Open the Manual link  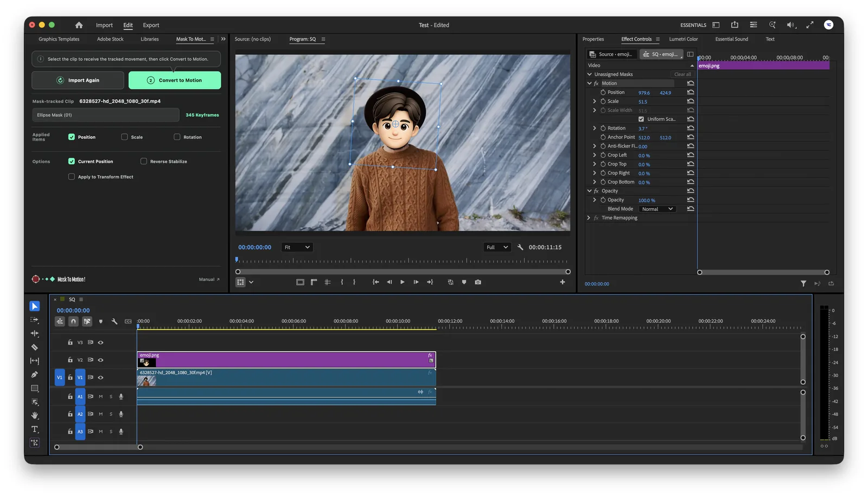(x=209, y=279)
